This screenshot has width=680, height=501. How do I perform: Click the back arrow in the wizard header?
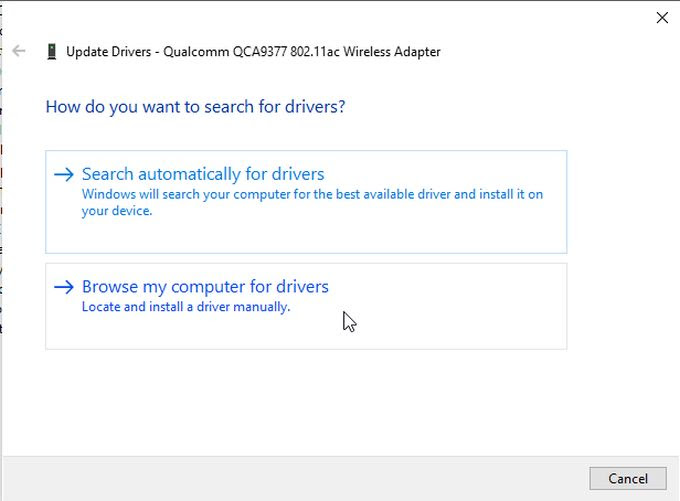(x=21, y=51)
